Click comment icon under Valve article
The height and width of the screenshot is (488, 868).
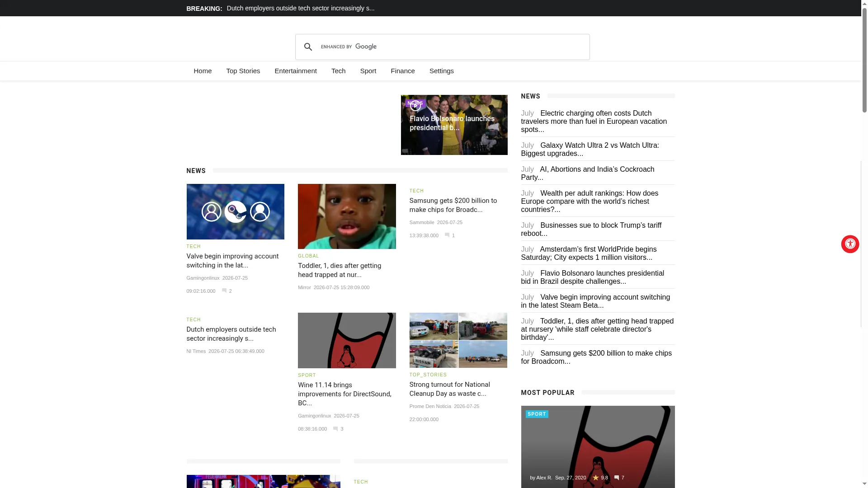224,291
